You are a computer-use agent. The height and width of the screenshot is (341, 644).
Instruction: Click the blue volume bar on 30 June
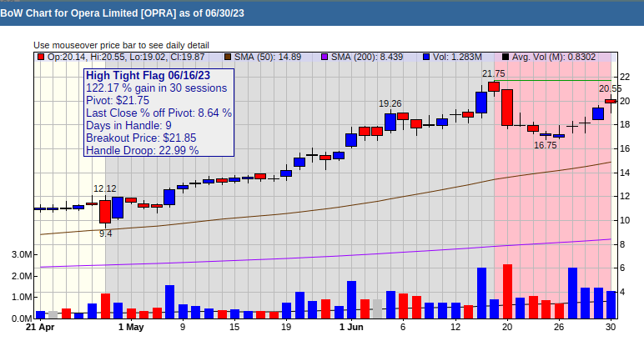611,304
